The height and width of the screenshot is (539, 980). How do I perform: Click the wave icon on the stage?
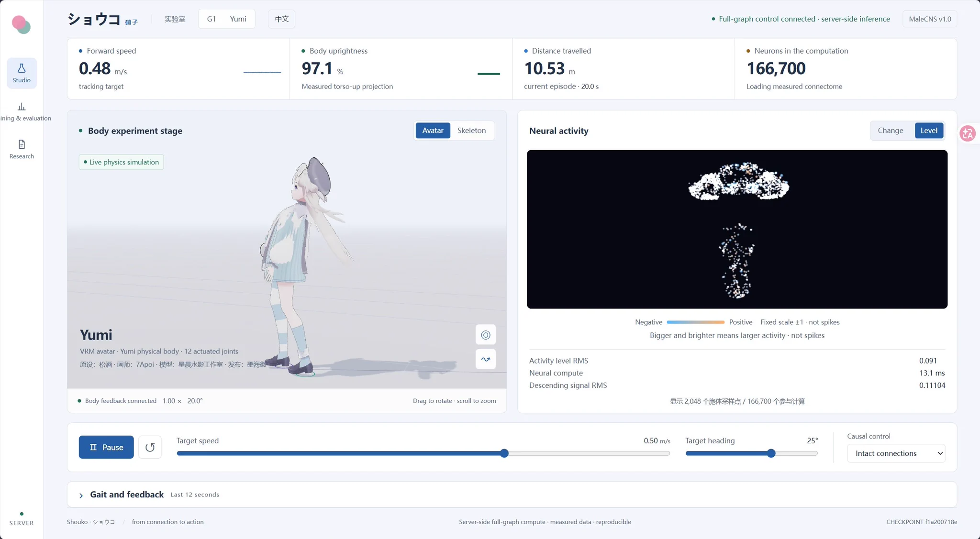tap(486, 359)
